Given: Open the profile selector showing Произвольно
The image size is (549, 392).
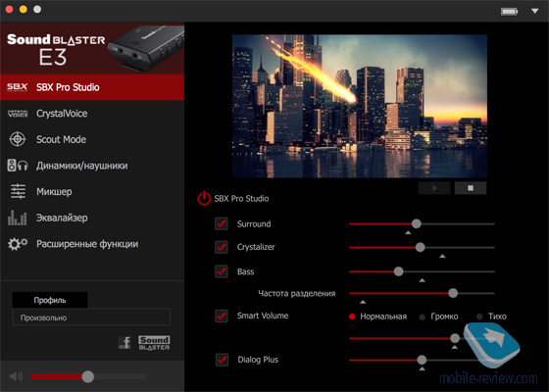Looking at the screenshot, I should point(91,318).
